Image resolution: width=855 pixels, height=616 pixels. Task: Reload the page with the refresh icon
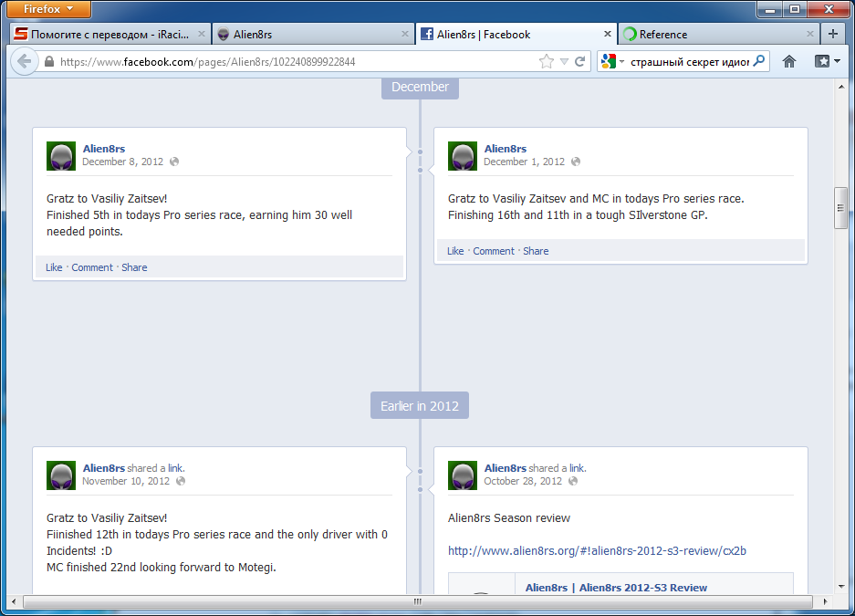[x=579, y=62]
